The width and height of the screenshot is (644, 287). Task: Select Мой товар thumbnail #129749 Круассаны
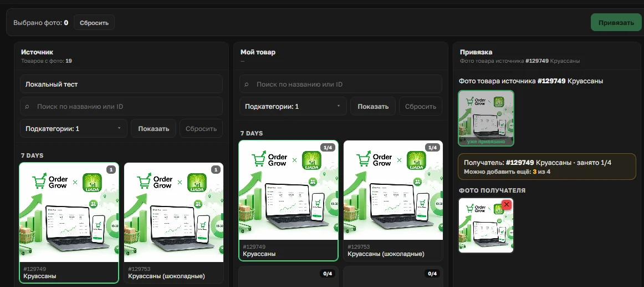coord(288,190)
